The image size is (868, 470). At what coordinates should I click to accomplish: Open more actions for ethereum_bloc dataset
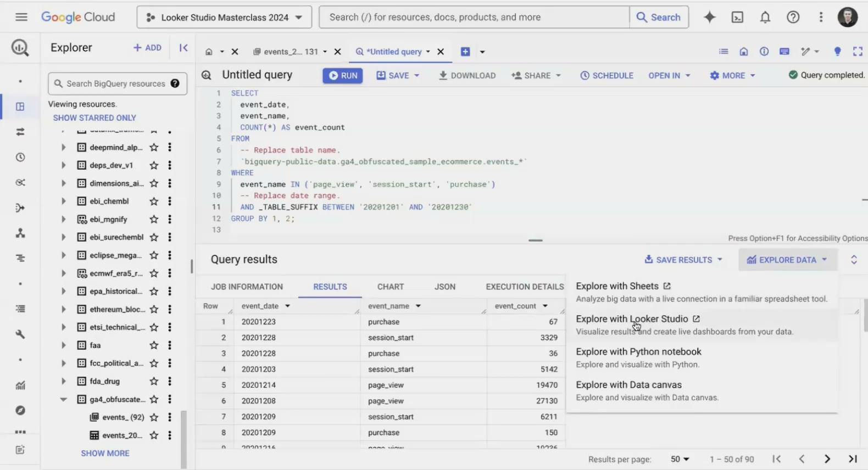tap(170, 309)
